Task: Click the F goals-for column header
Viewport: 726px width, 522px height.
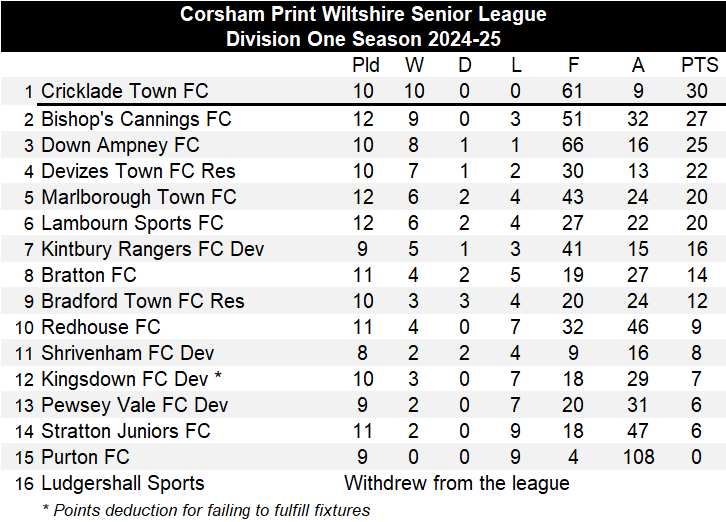Action: click(x=573, y=65)
